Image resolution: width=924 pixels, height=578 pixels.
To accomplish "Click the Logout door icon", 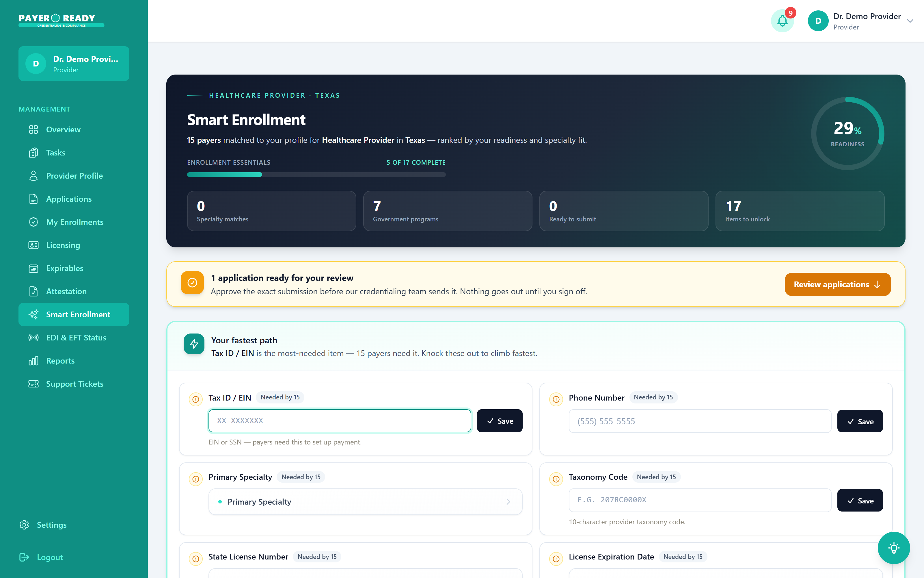I will click(x=25, y=557).
